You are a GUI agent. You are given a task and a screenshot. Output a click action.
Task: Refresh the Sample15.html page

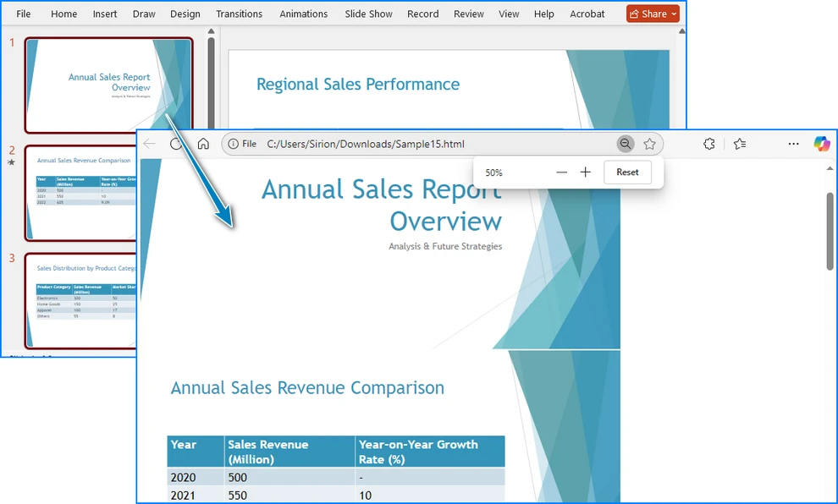175,144
